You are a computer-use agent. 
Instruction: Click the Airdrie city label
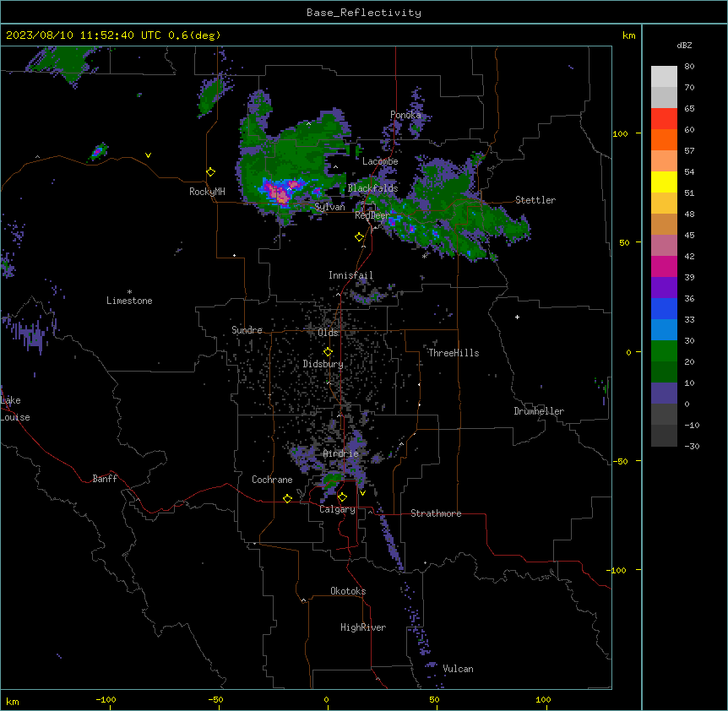(341, 453)
